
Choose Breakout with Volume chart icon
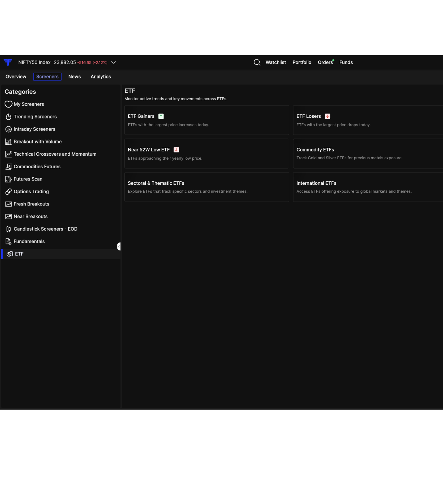click(9, 142)
